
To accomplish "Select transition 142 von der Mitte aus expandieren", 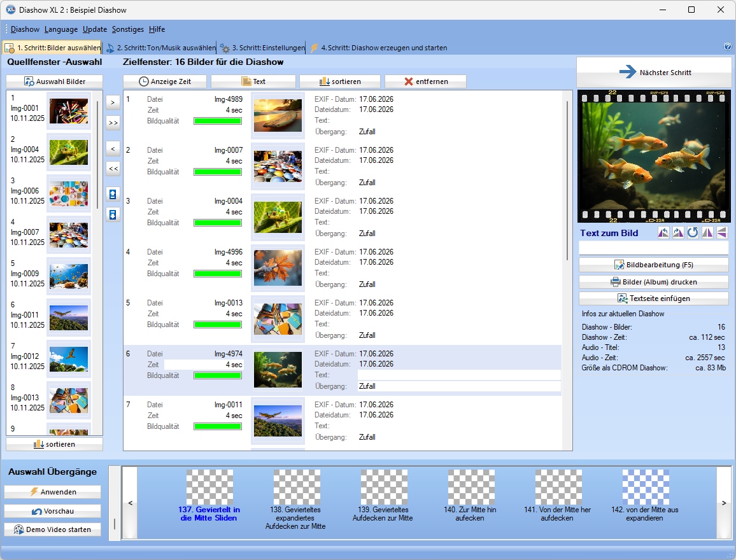I will [645, 496].
